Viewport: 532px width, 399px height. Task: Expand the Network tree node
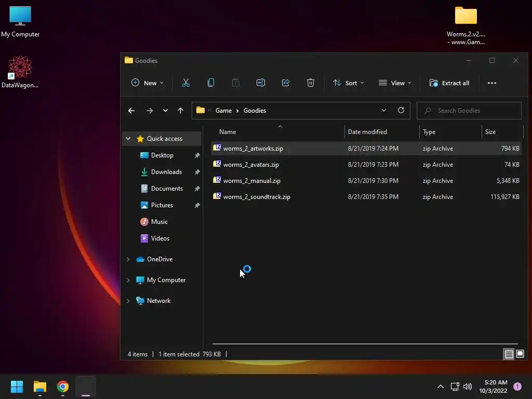[x=128, y=301]
